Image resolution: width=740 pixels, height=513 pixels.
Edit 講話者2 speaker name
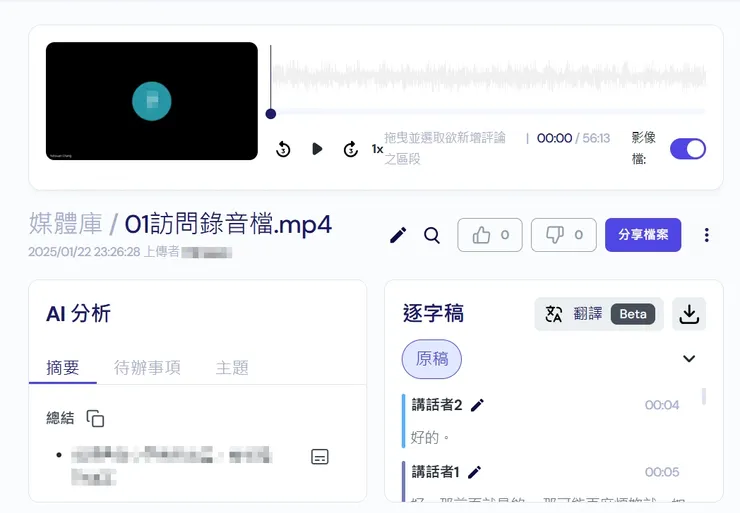[477, 405]
